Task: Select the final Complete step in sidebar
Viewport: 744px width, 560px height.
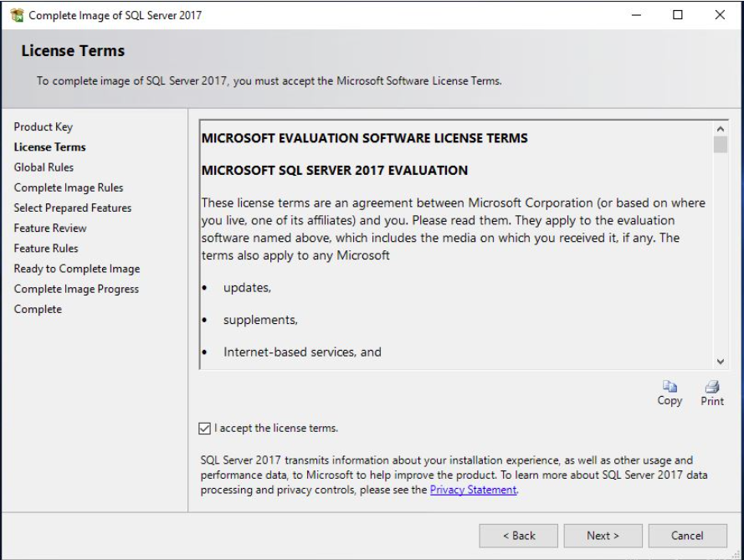Action: (x=38, y=310)
